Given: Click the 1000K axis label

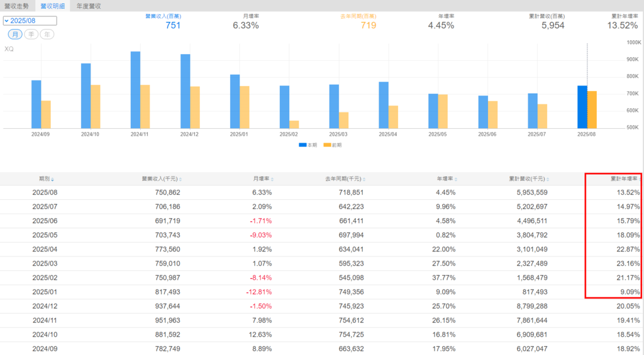Looking at the screenshot, I should [634, 43].
